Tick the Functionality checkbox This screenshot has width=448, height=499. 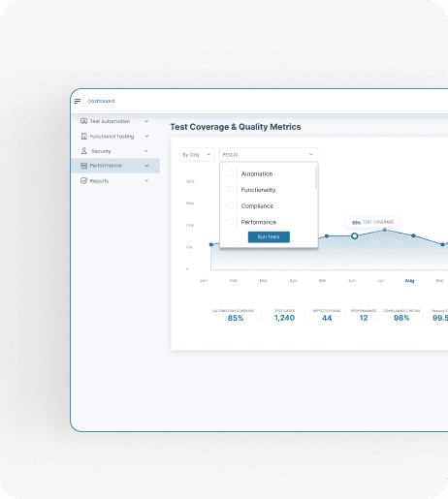230,189
